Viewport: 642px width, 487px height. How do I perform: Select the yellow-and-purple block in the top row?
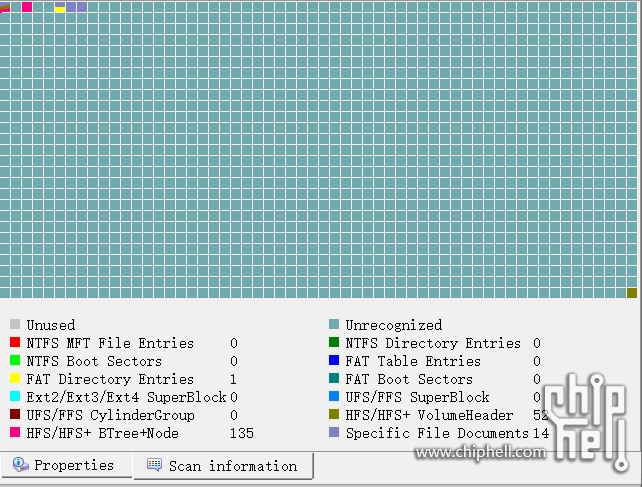(60, 7)
